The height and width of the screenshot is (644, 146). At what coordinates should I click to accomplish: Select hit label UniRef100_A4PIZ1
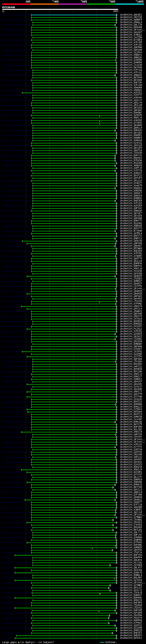point(131,366)
